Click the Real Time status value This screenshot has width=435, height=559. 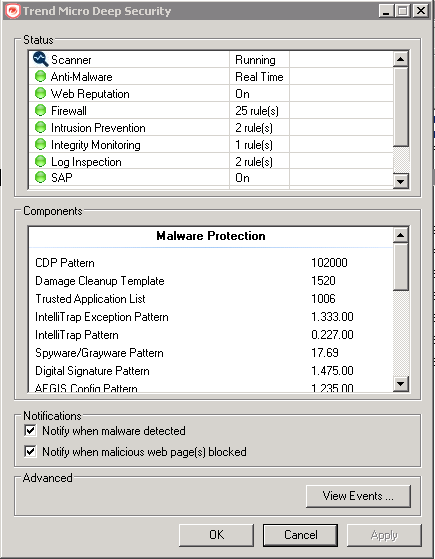pyautogui.click(x=259, y=77)
